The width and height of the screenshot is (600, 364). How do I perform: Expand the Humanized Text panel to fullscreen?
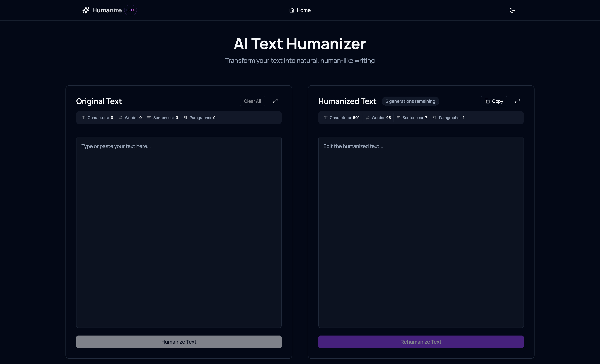click(517, 101)
